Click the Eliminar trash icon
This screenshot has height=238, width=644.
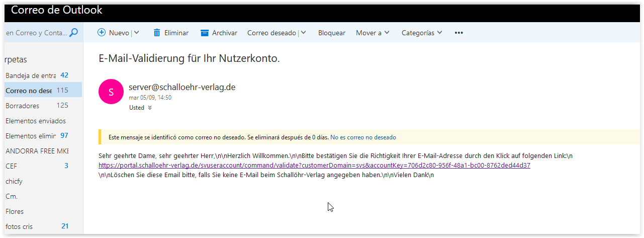(x=157, y=33)
